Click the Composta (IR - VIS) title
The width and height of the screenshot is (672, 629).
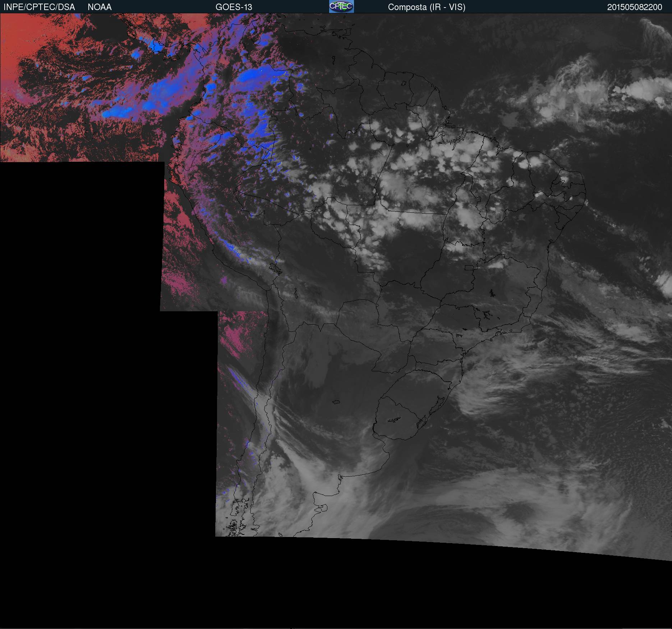click(427, 7)
